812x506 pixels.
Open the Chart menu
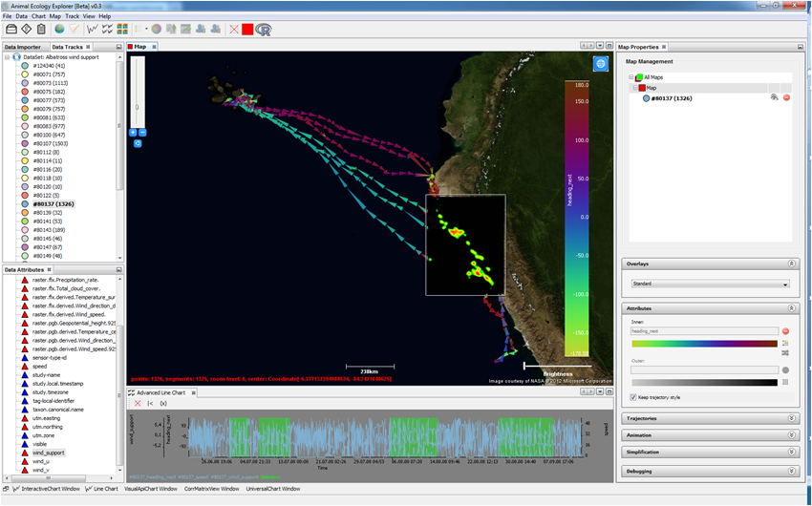click(x=39, y=16)
